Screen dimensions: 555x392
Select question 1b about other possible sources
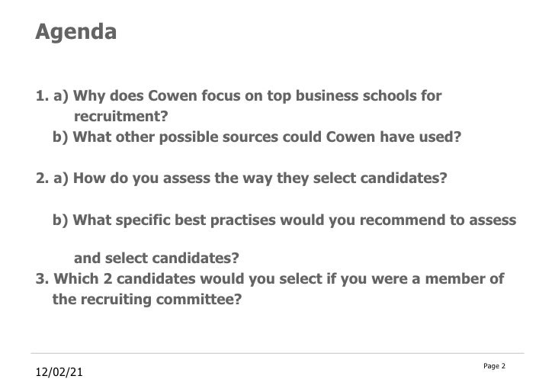(257, 137)
